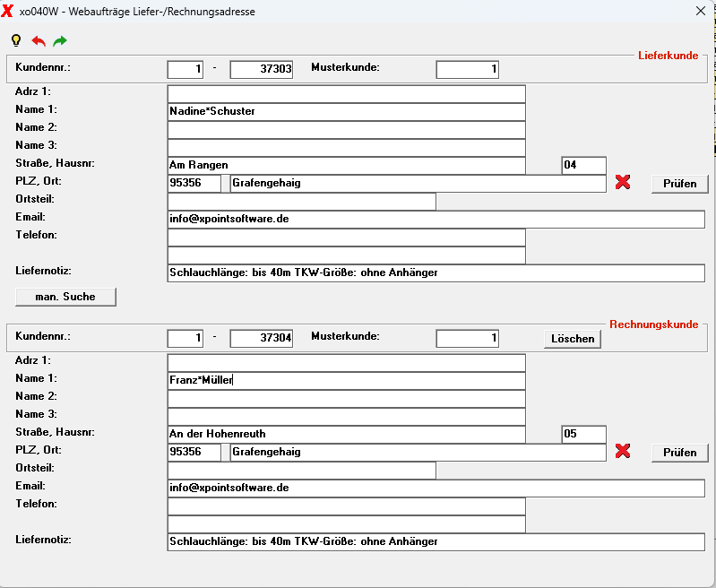Select the Name 1 field with Franz*Müller
This screenshot has width=716, height=588.
347,380
